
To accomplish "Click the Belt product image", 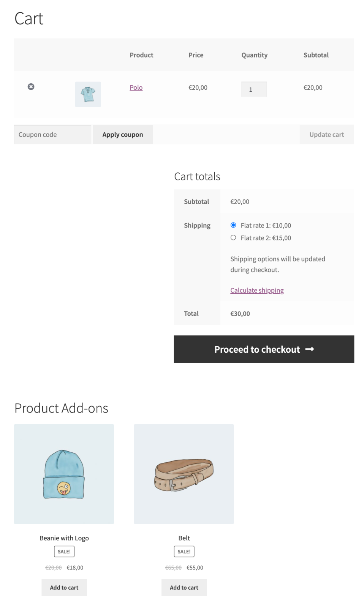I will pos(184,474).
